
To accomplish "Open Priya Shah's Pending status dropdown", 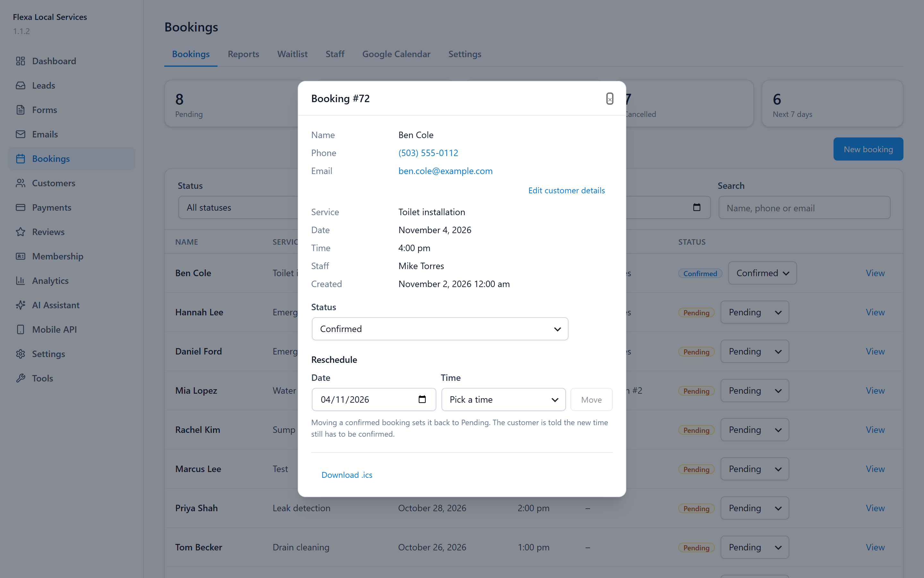I will pyautogui.click(x=755, y=508).
